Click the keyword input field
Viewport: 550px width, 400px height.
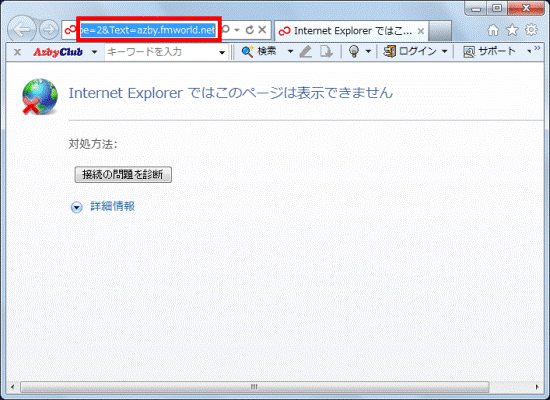[161, 52]
